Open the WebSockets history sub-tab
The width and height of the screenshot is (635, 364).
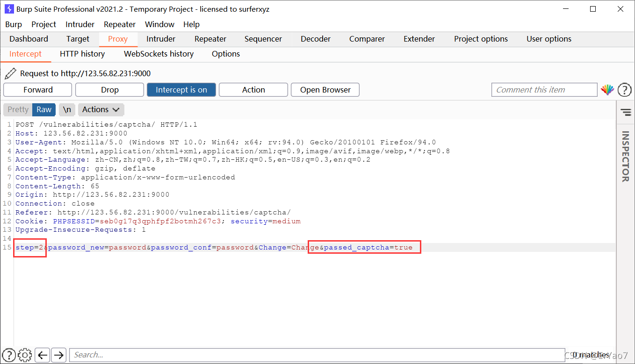point(159,54)
